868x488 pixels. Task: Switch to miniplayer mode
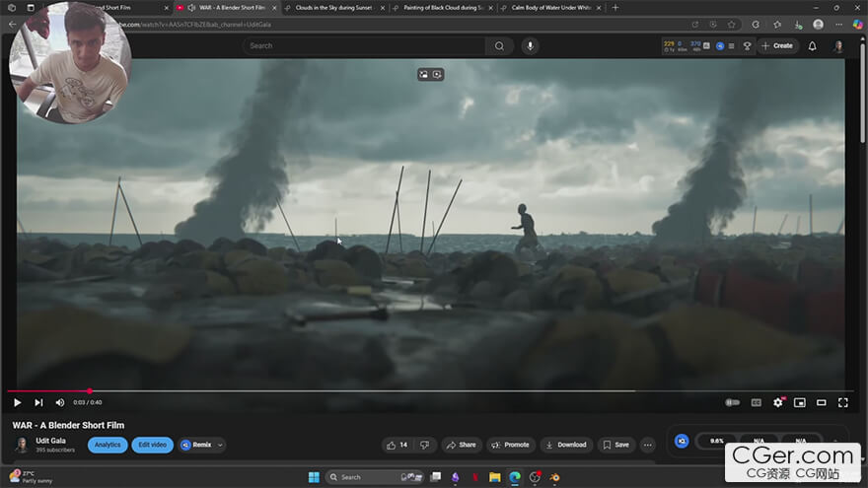800,403
